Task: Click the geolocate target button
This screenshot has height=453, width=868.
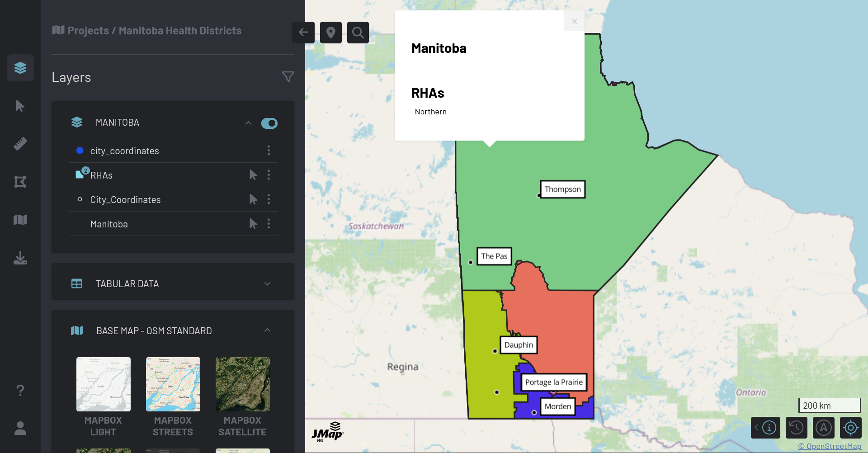Action: click(850, 427)
